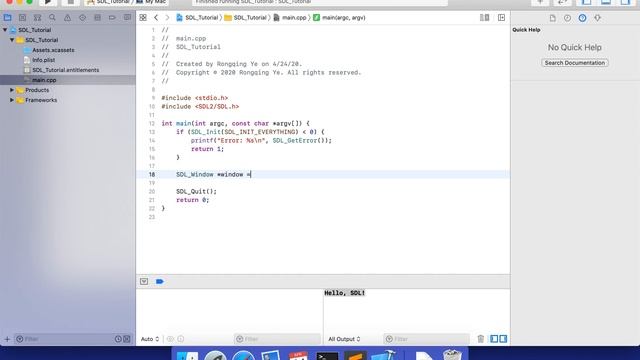Go back in editor history
640x360 pixels.
pyautogui.click(x=156, y=18)
